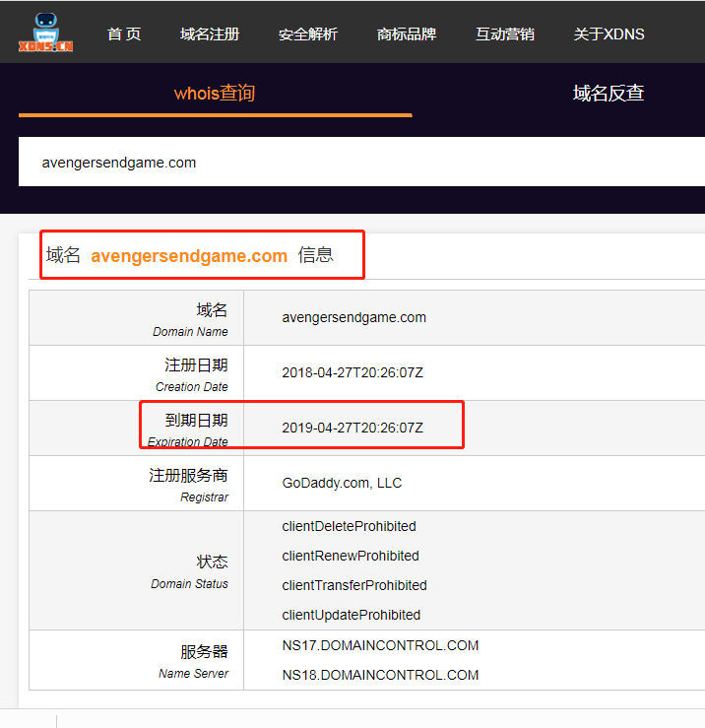Click the clientTransferProhibited status entry
The image size is (705, 728).
354,585
